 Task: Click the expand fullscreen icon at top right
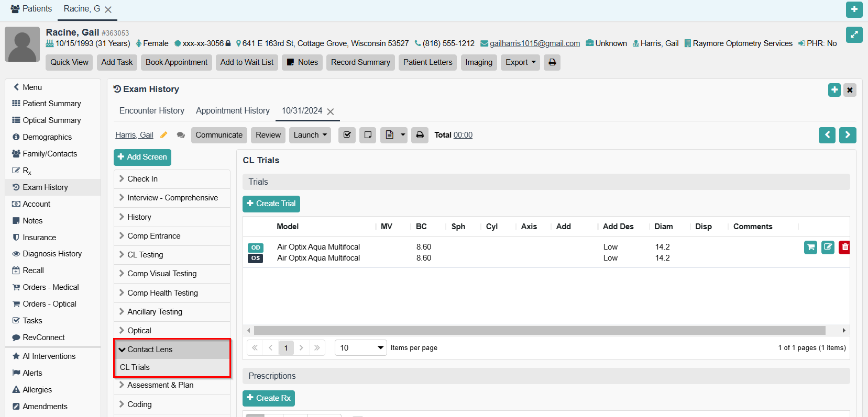[x=854, y=35]
